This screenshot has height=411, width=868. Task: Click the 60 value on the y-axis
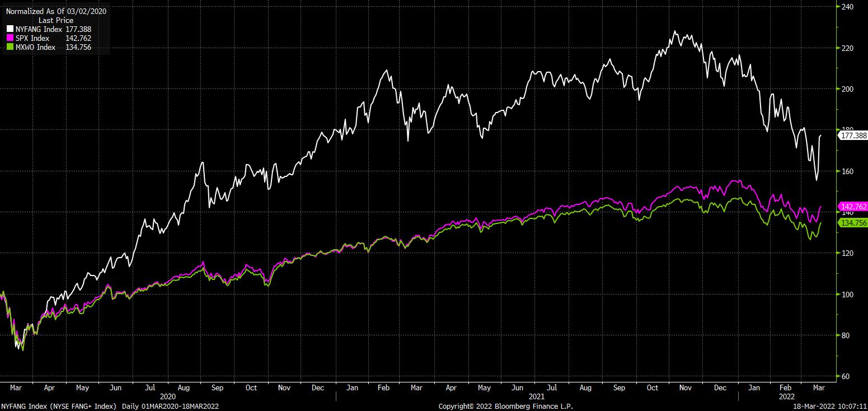(845, 376)
